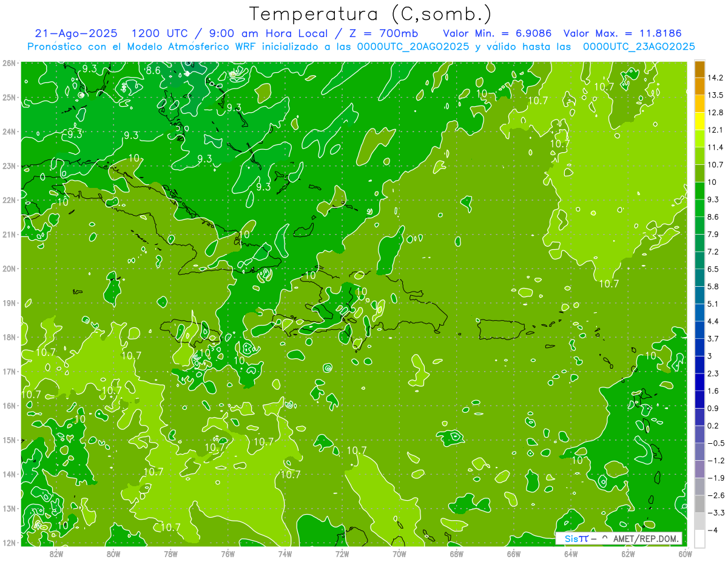Image resolution: width=728 pixels, height=562 pixels.
Task: Click the "8.6" contour label on the map
Action: (x=153, y=70)
